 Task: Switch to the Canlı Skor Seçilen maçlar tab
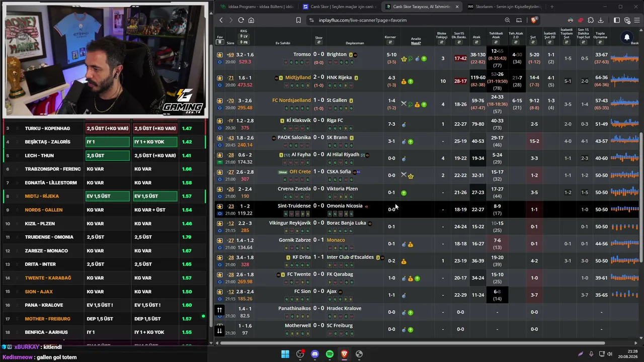[x=339, y=7]
